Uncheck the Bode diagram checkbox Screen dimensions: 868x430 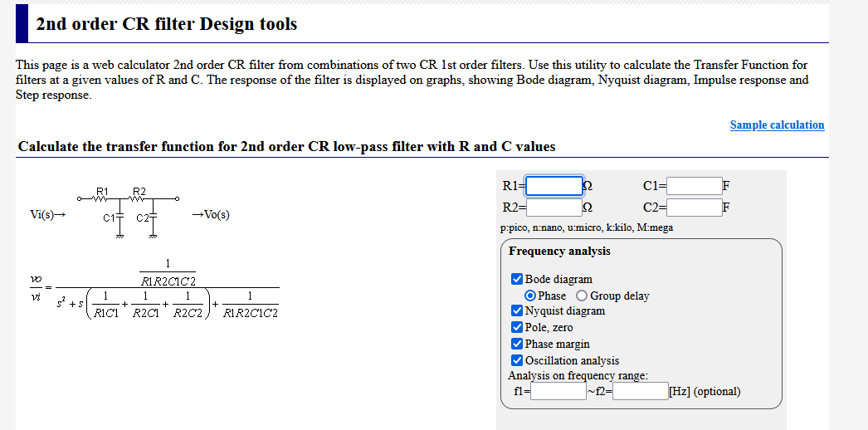[x=517, y=279]
